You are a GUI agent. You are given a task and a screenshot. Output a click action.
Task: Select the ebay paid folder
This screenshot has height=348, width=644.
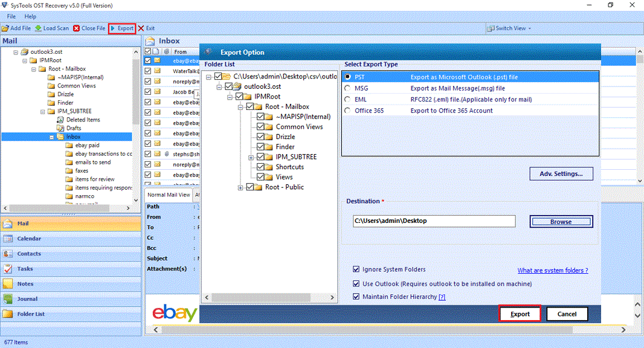click(87, 145)
